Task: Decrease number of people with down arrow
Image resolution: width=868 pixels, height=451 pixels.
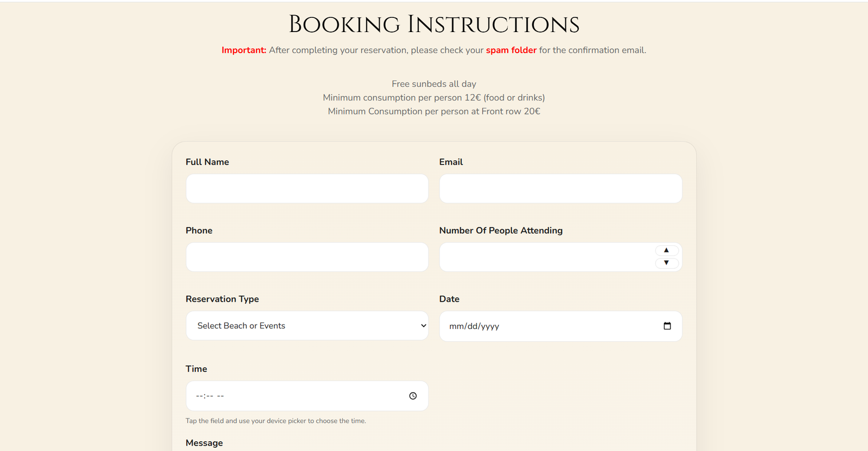Action: click(667, 263)
